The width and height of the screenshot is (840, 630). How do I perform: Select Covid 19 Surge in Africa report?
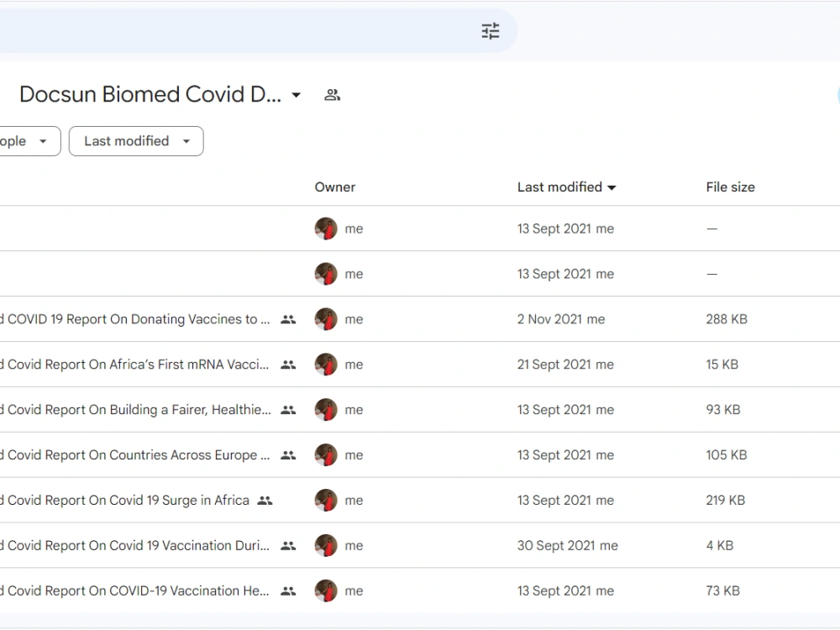coord(125,501)
